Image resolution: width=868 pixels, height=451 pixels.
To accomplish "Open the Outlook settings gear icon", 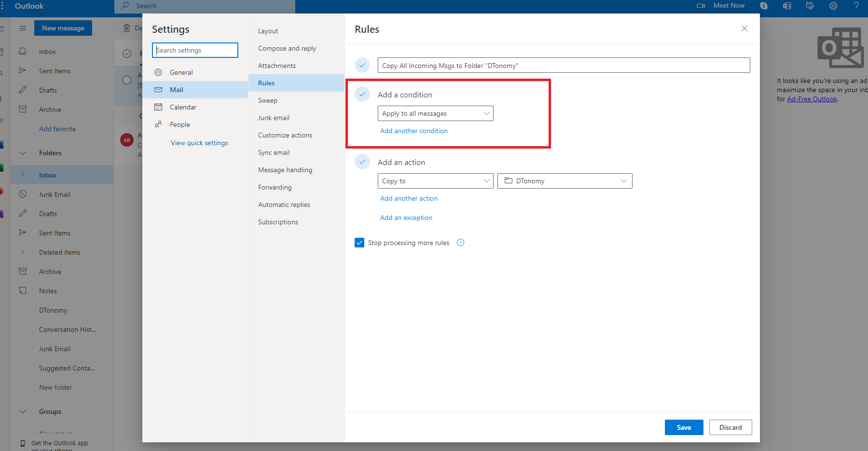I will point(833,6).
